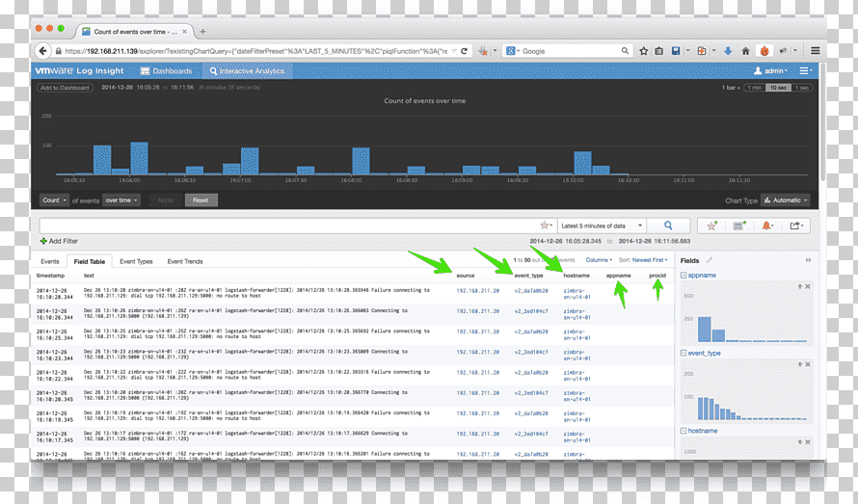Click the query search input field
Viewport: 858px width, 504px height.
coord(290,225)
